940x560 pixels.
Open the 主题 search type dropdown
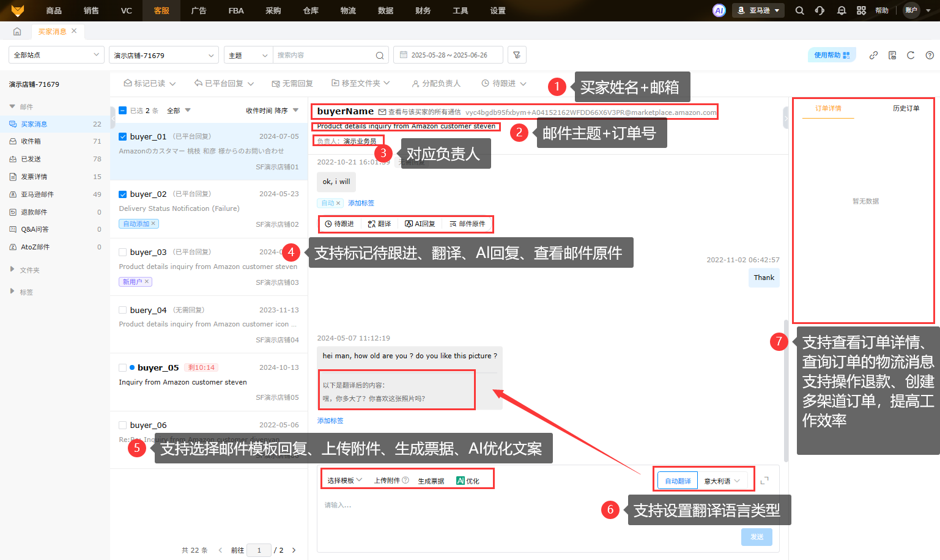coord(248,55)
